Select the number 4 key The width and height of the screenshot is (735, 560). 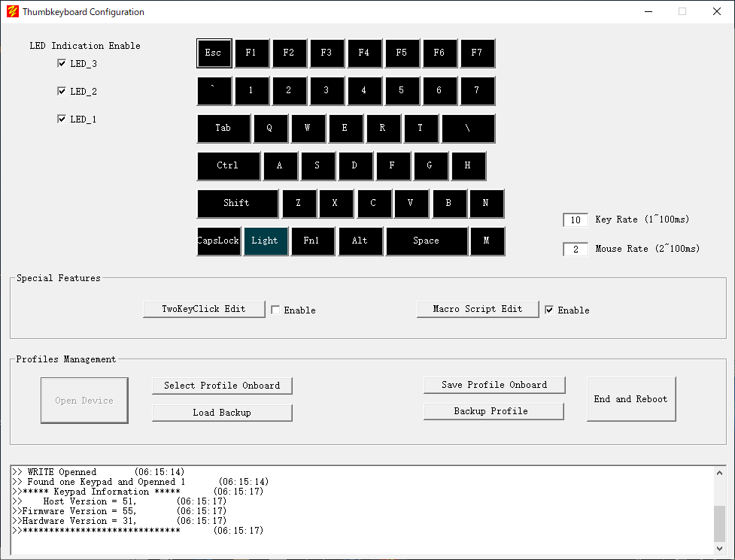(365, 91)
